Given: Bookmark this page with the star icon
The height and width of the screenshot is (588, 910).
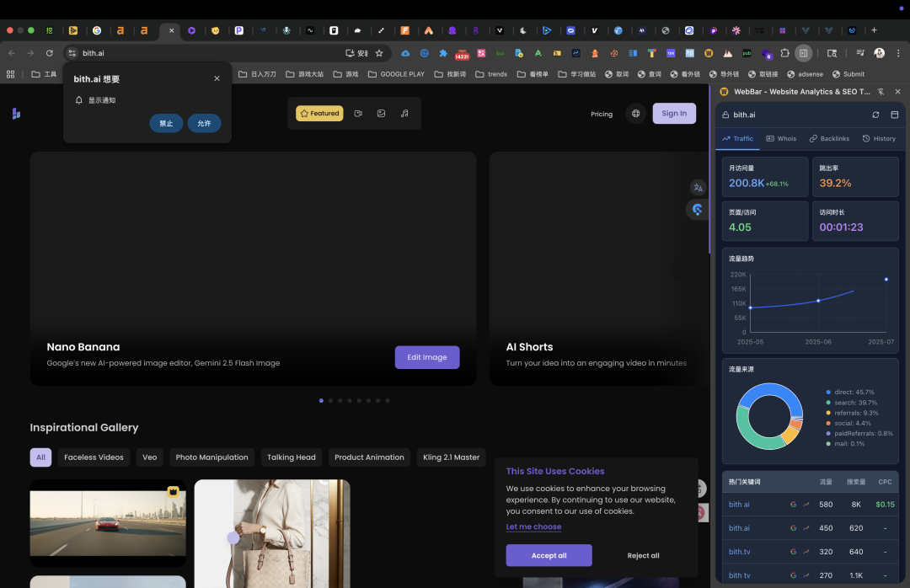Looking at the screenshot, I should coord(379,53).
